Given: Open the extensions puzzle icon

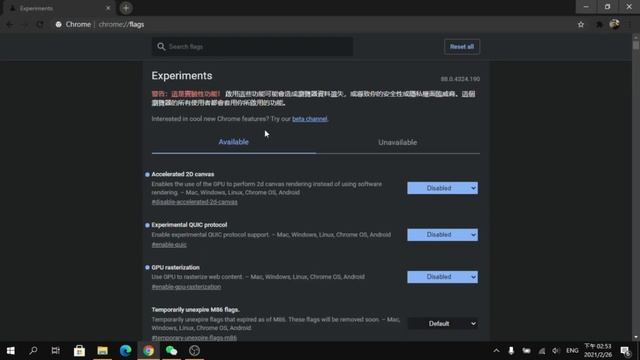Looking at the screenshot, I should click(599, 24).
